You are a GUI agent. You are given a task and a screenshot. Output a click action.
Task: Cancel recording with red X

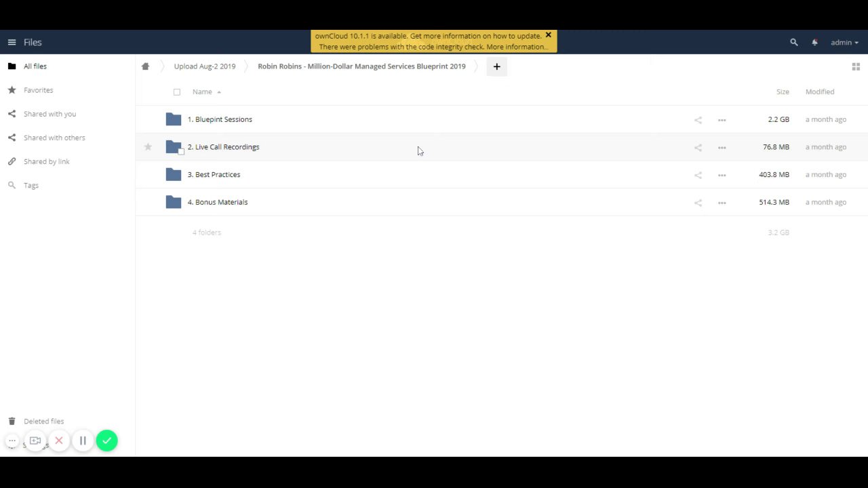coord(59,441)
